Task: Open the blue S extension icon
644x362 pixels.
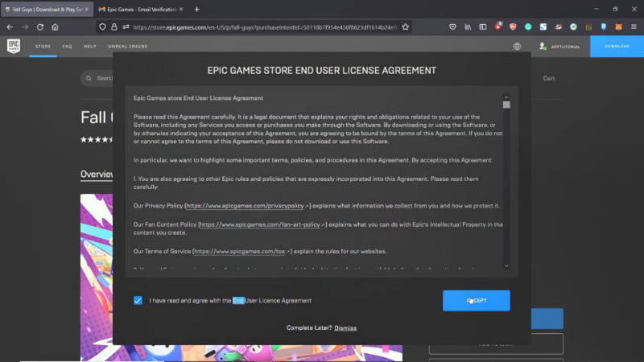Action: coord(543,27)
